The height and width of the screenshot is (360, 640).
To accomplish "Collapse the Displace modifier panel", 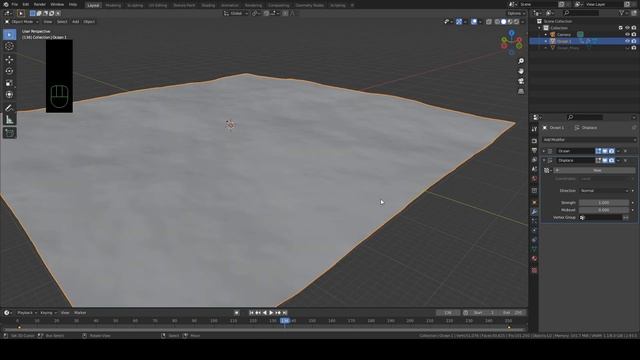I will [x=544, y=160].
